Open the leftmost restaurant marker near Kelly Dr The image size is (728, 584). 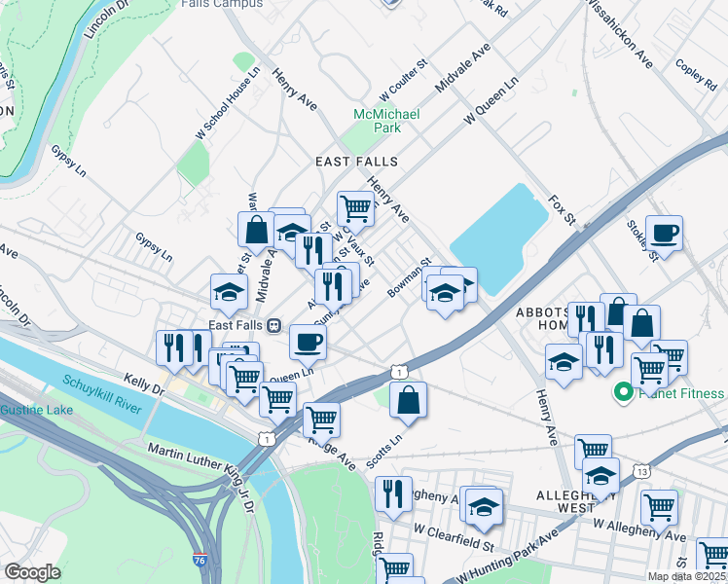(x=174, y=352)
